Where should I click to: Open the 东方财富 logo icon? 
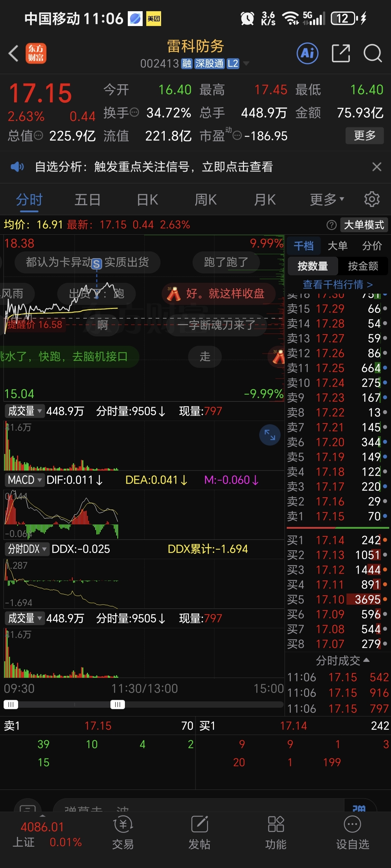coord(36,54)
